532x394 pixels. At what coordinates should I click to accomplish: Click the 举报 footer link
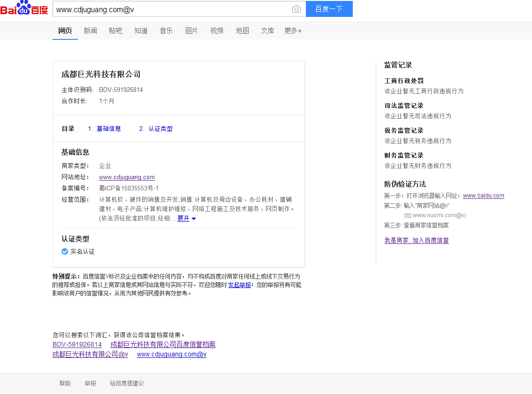click(90, 383)
